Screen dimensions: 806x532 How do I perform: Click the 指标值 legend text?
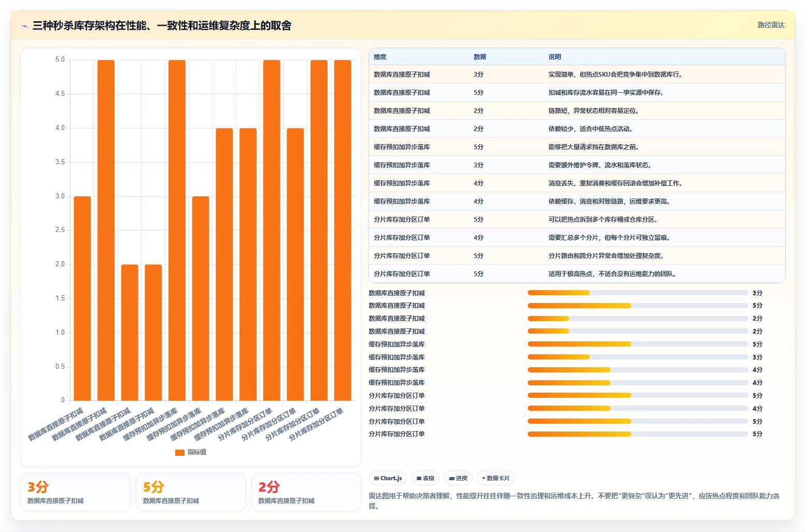pyautogui.click(x=197, y=452)
